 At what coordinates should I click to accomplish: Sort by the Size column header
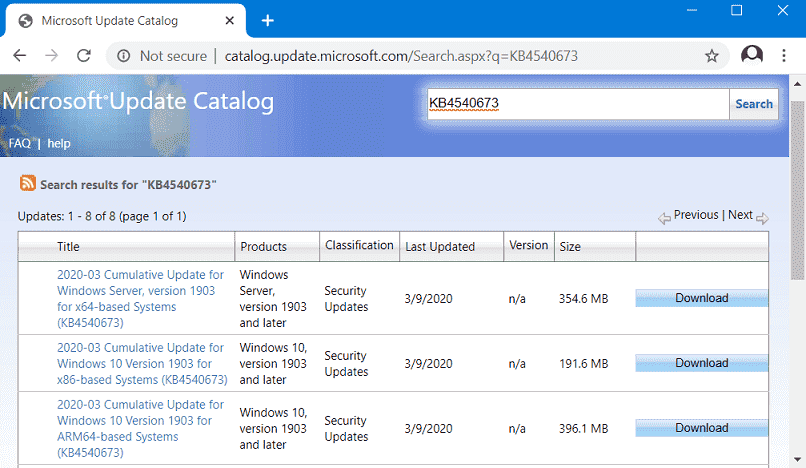click(570, 247)
